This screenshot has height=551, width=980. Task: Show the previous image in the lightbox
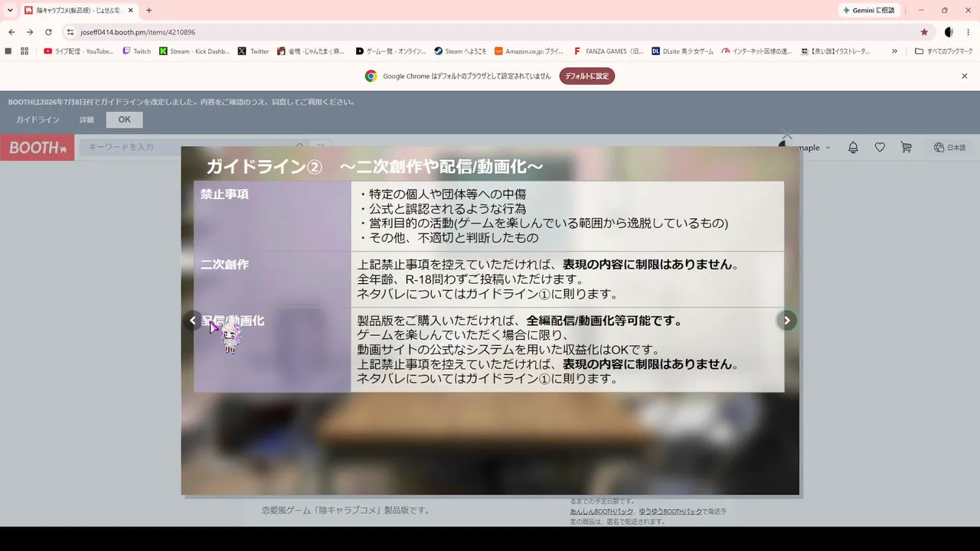coord(193,321)
